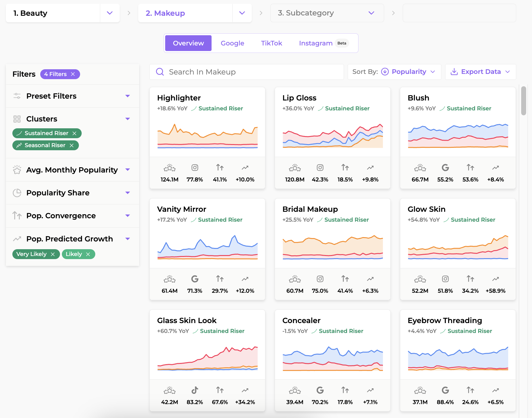The width and height of the screenshot is (532, 418).
Task: Click the Search In Makeup field
Action: pyautogui.click(x=247, y=72)
